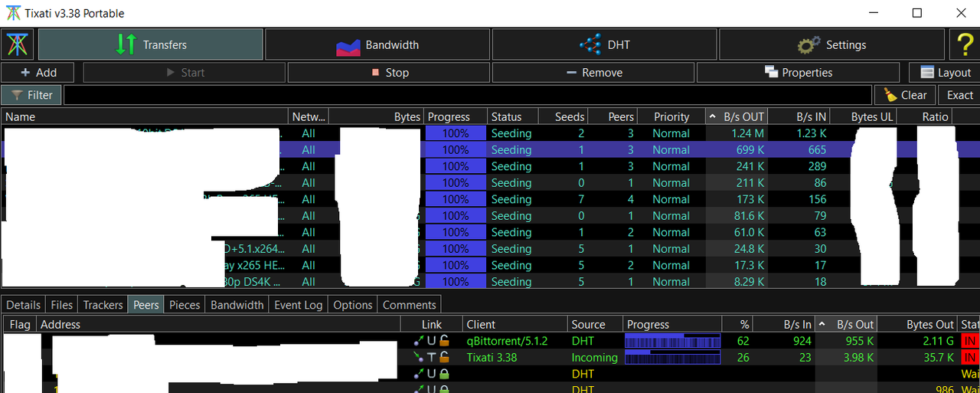Sort by the Netw... column header
Image resolution: width=980 pixels, height=393 pixels.
tap(309, 116)
